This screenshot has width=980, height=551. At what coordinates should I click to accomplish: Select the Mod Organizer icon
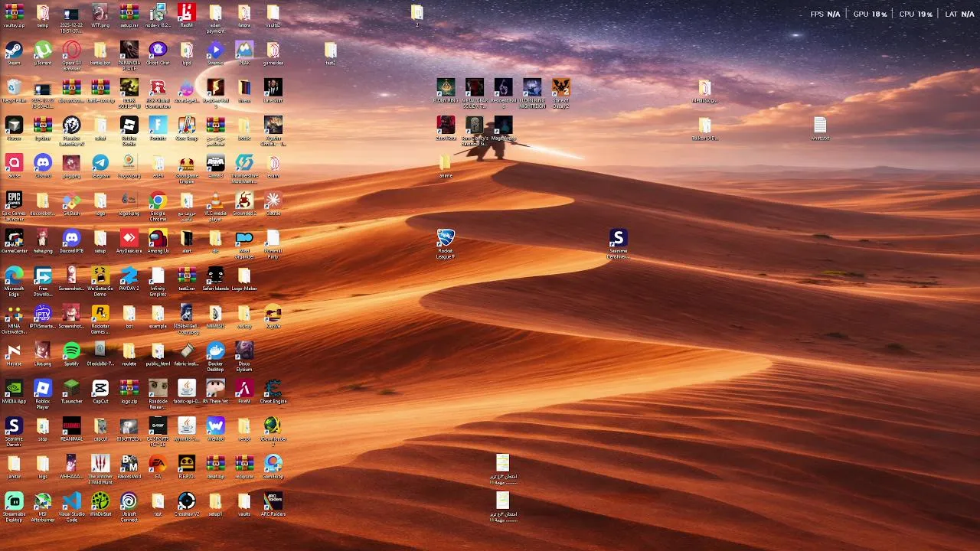[244, 243]
